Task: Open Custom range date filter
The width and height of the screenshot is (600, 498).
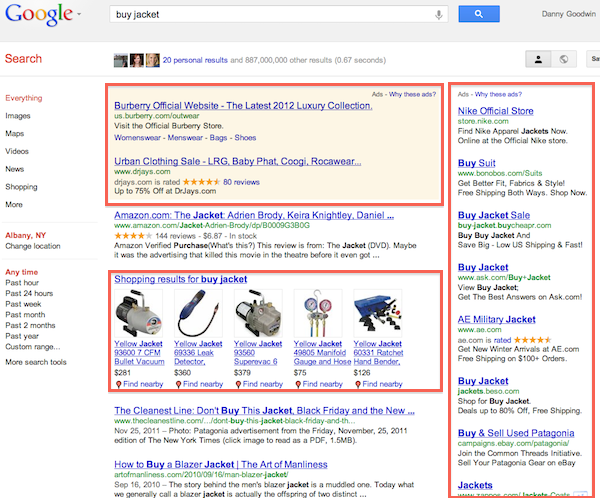Action: point(33,347)
